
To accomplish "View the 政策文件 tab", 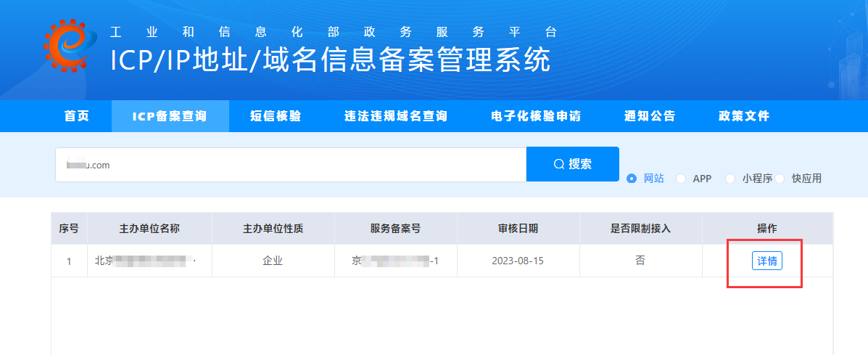I will point(744,116).
